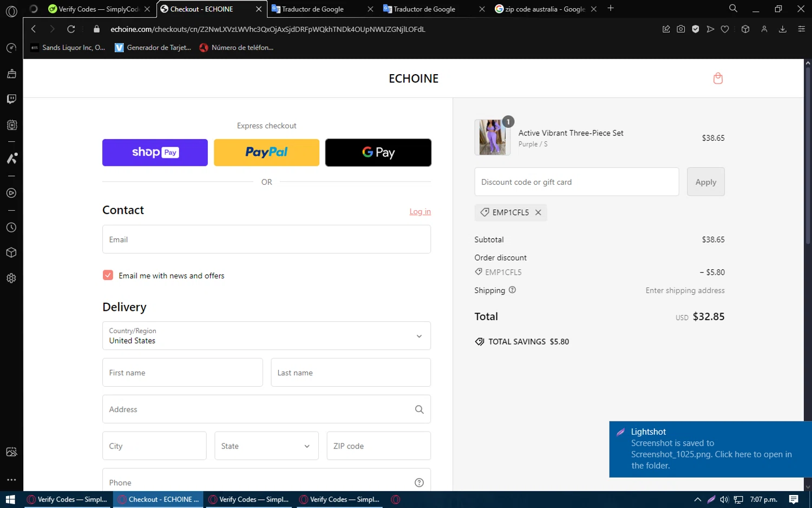Focus the Discount code or gift card field
This screenshot has width=812, height=508.
point(577,182)
